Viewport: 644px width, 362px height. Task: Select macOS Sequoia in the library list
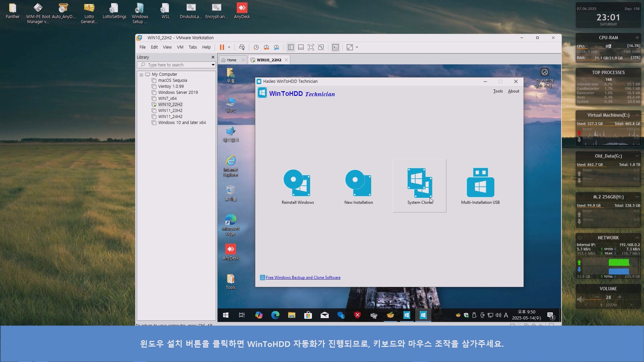click(x=173, y=80)
